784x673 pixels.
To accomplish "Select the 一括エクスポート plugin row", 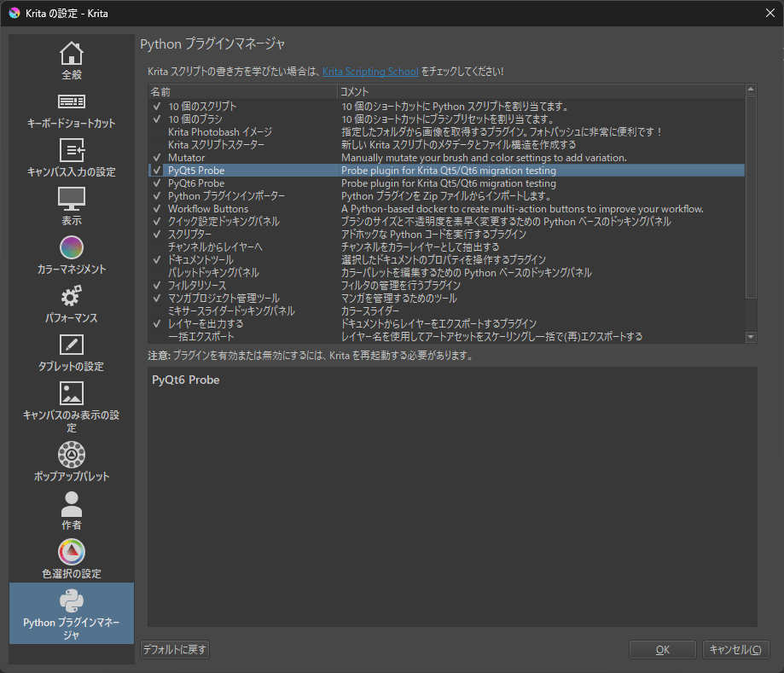I will (446, 336).
